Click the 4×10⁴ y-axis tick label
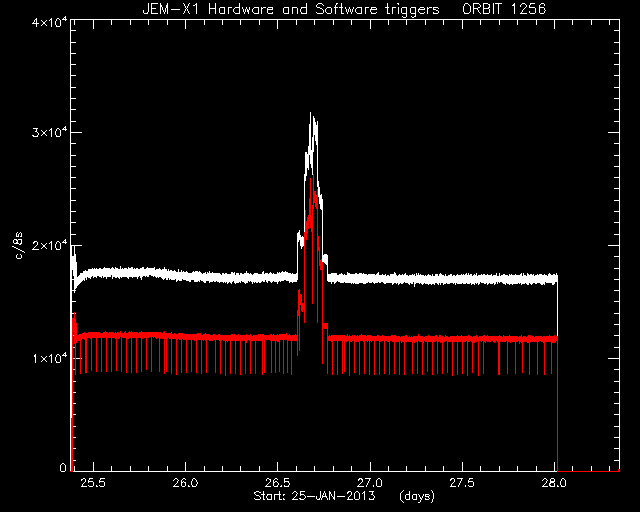 click(x=49, y=22)
